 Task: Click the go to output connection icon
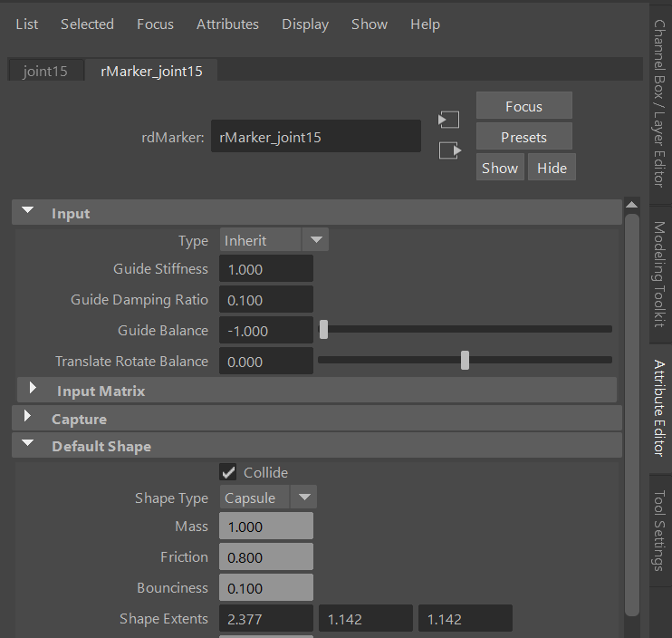pos(448,150)
